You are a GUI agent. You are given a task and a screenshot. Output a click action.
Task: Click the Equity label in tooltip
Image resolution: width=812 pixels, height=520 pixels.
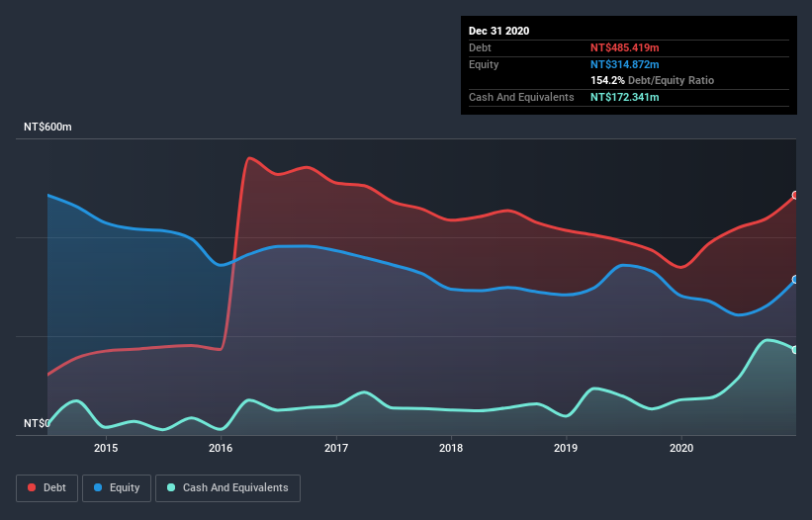[484, 64]
